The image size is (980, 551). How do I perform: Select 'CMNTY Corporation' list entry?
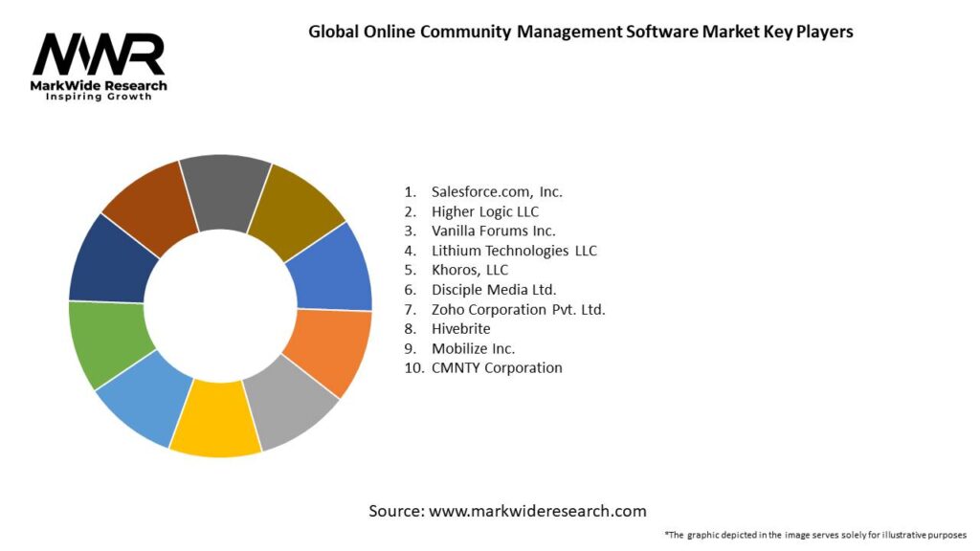[x=497, y=368]
